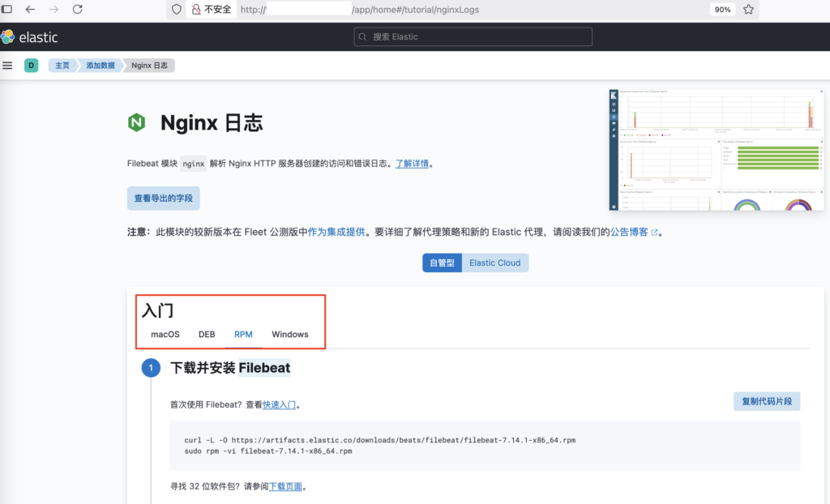Click the blue step 1 circle
Viewport: 830px width, 504px height.
click(x=151, y=367)
